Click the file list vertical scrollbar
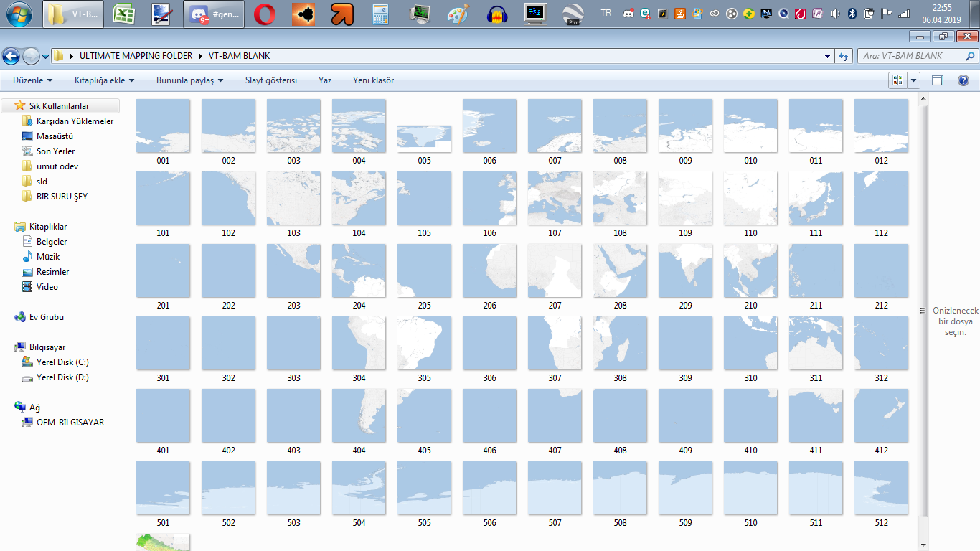Viewport: 980px width, 551px height. coord(923,311)
